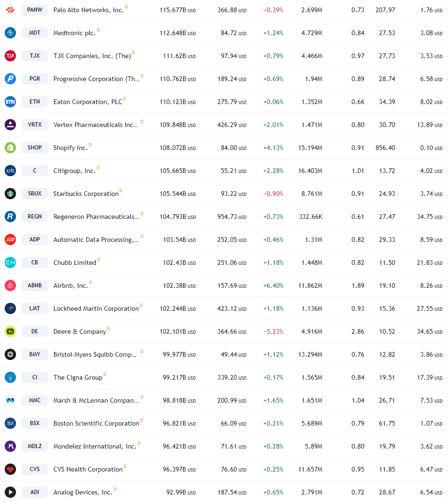
Task: Open Chubb Limited company link
Action: (x=75, y=262)
